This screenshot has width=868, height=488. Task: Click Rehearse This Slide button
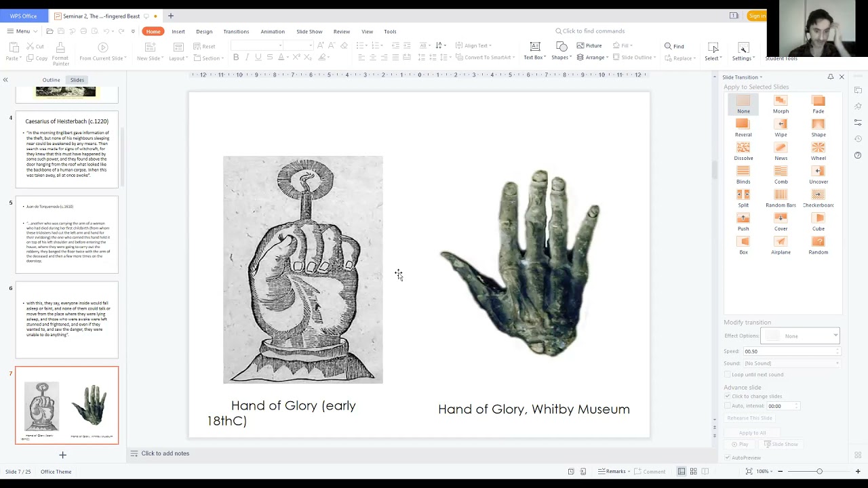749,418
